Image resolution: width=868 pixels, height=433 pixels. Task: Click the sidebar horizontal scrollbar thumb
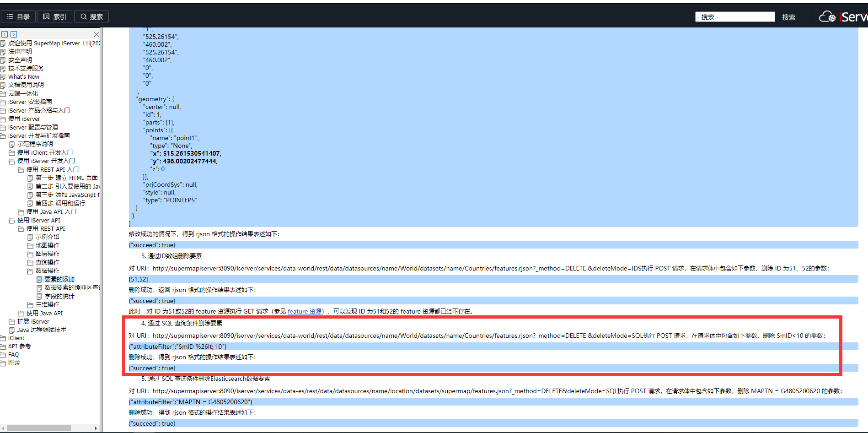38,428
